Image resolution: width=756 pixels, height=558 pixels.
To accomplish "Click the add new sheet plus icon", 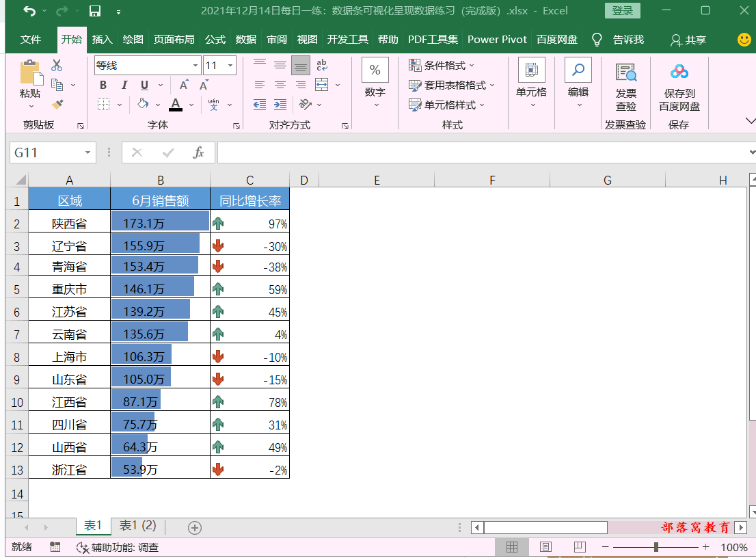I will (194, 528).
